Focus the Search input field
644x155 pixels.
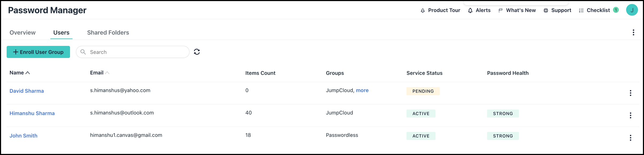tap(136, 52)
